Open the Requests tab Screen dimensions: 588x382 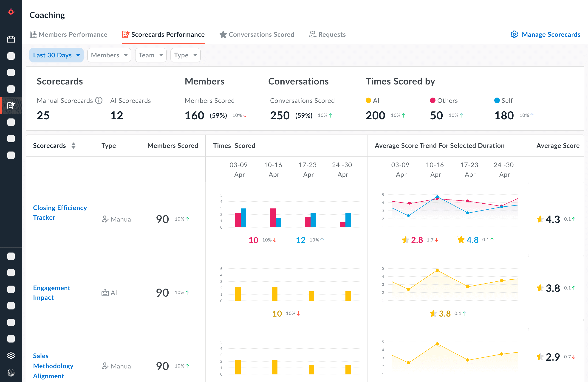pyautogui.click(x=327, y=34)
